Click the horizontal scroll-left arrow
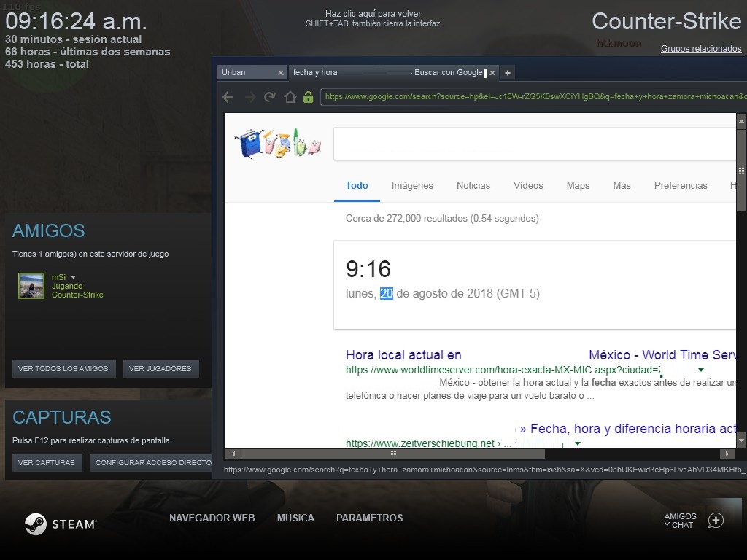The height and width of the screenshot is (560, 747). click(x=233, y=454)
